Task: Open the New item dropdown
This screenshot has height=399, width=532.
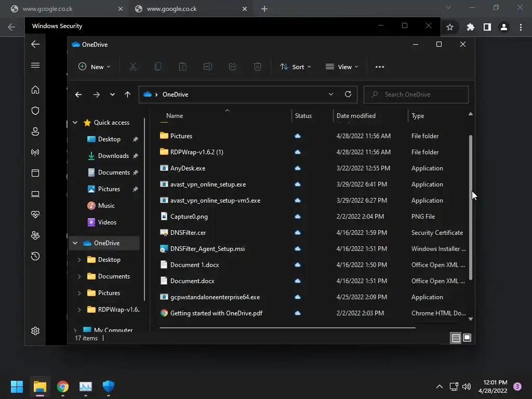Action: [95, 67]
